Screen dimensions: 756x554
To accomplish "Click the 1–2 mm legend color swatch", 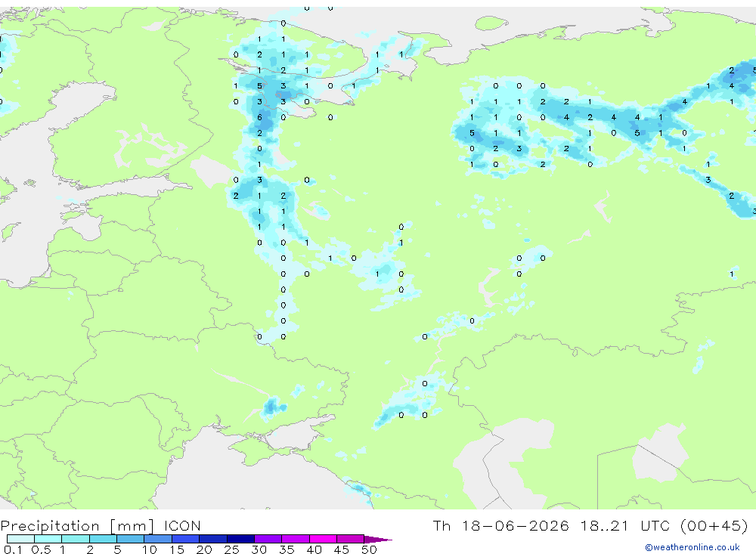I will click(76, 539).
